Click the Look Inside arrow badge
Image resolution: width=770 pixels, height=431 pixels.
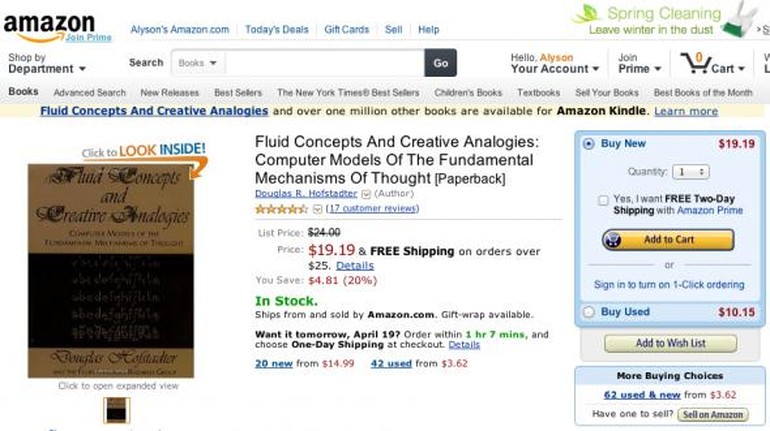point(150,154)
